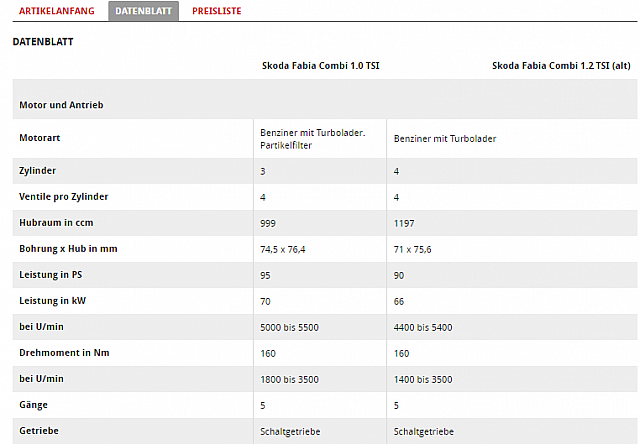Select the Bohrung x Hub in mm label

click(x=68, y=249)
